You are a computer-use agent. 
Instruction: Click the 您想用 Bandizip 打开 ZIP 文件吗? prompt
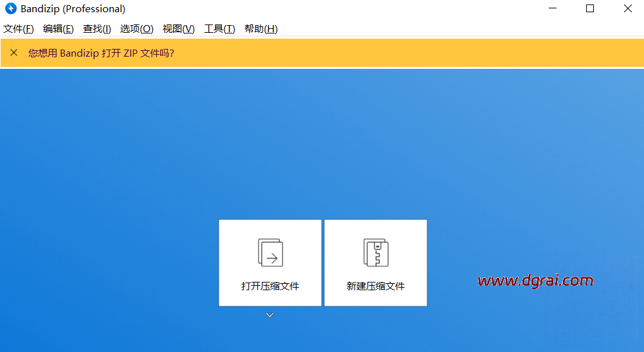(x=101, y=53)
